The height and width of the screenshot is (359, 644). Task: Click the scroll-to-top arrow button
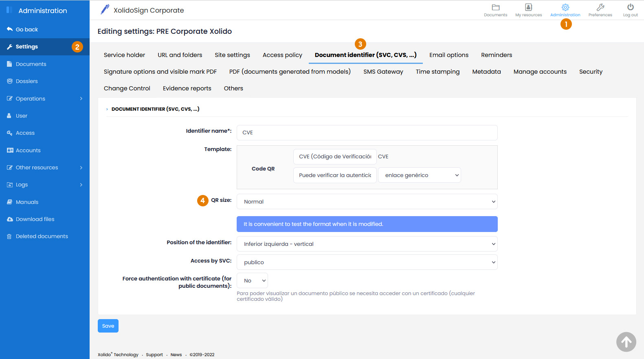point(626,342)
